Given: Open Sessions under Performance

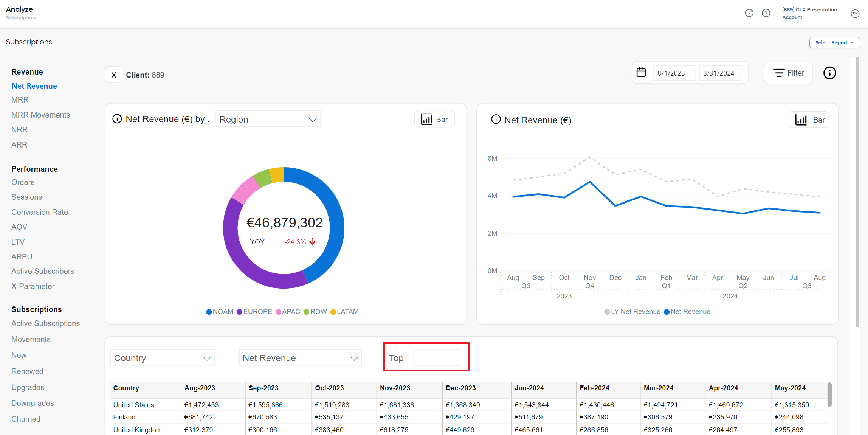Looking at the screenshot, I should pyautogui.click(x=26, y=197).
